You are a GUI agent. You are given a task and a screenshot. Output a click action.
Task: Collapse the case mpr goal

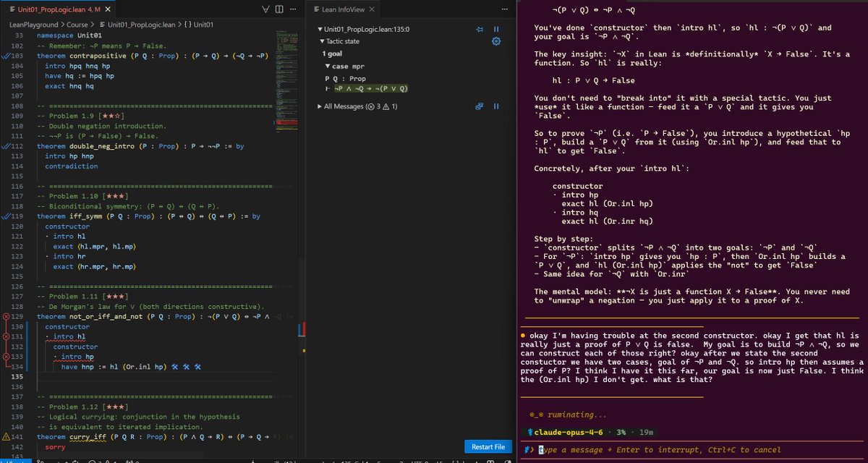327,67
